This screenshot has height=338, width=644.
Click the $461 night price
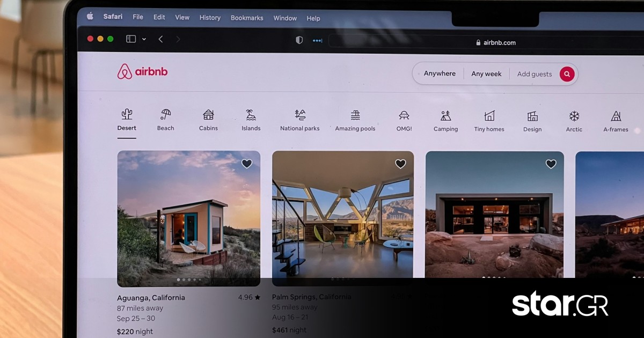click(x=289, y=330)
